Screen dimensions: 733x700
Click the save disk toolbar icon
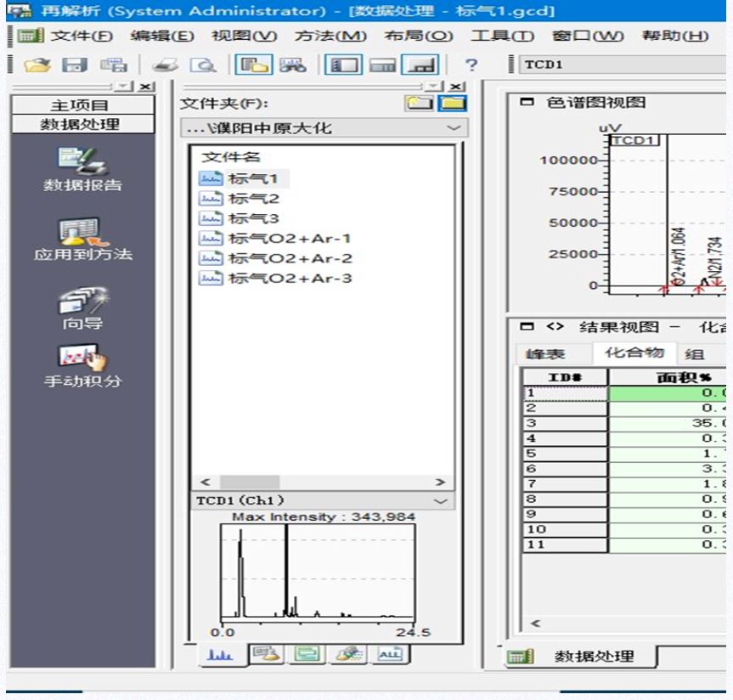click(71, 65)
